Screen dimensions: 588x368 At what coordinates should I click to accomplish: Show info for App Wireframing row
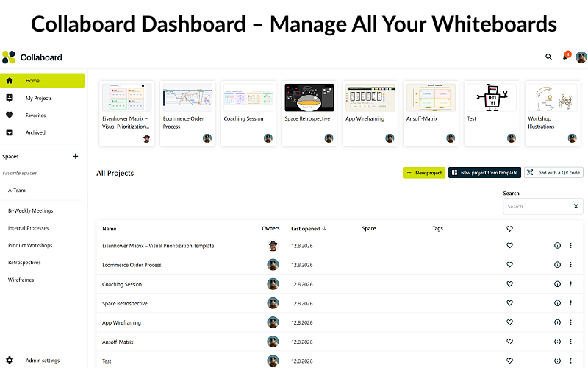(558, 322)
